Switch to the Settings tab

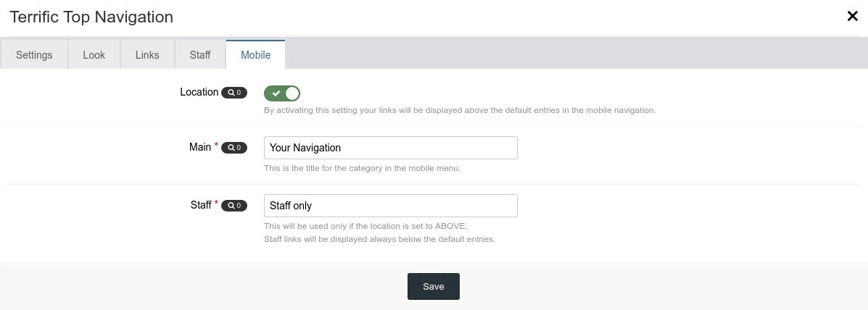click(34, 55)
